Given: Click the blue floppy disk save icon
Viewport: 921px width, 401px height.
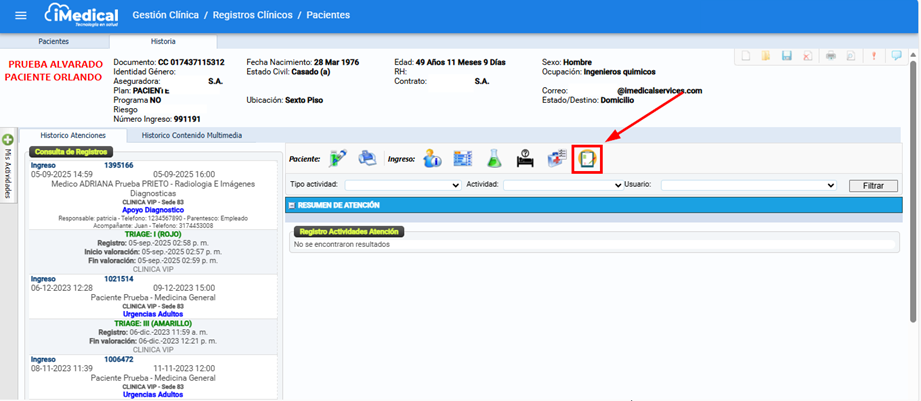Looking at the screenshot, I should pyautogui.click(x=786, y=56).
